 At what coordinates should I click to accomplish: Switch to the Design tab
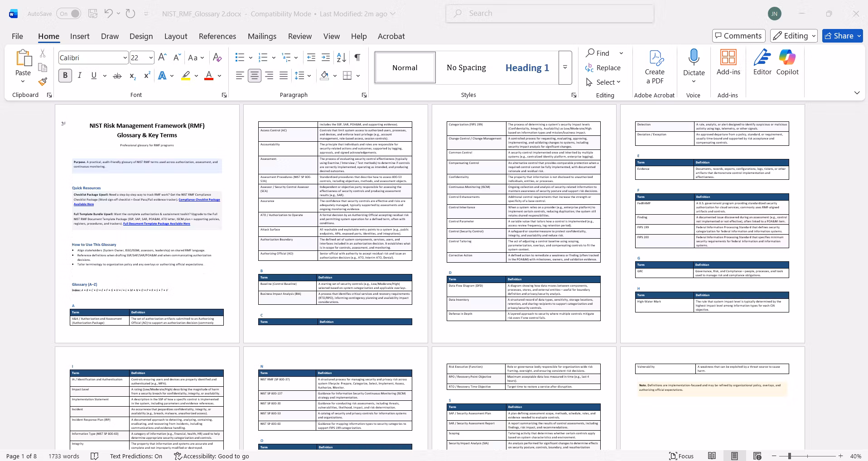[141, 36]
